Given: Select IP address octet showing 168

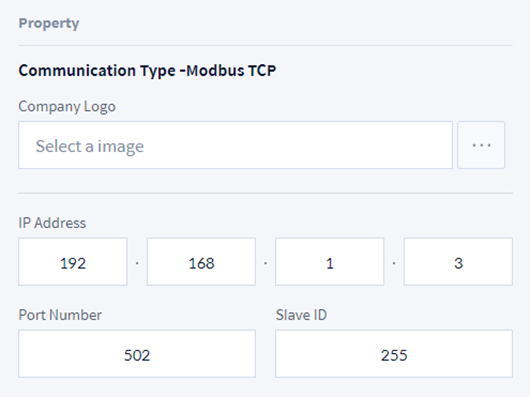Looking at the screenshot, I should [x=201, y=262].
